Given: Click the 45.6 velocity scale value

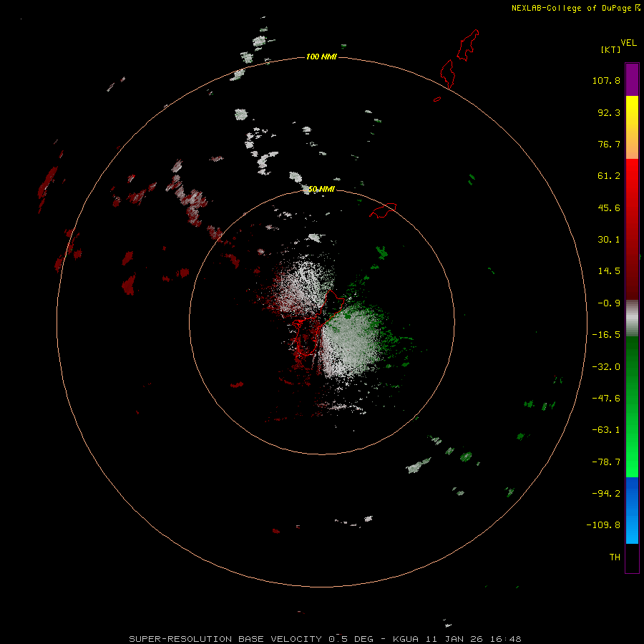Looking at the screenshot, I should (609, 208).
